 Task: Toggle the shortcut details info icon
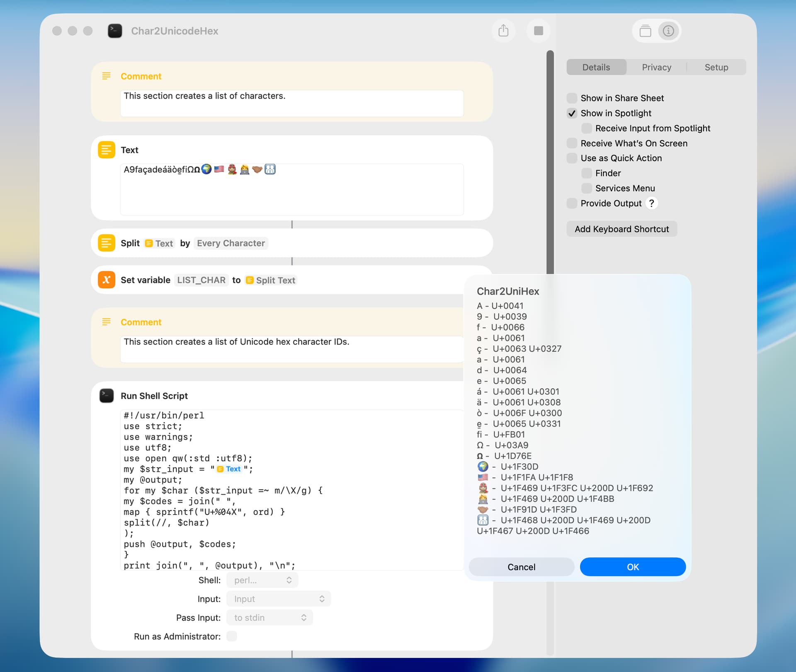(x=668, y=31)
